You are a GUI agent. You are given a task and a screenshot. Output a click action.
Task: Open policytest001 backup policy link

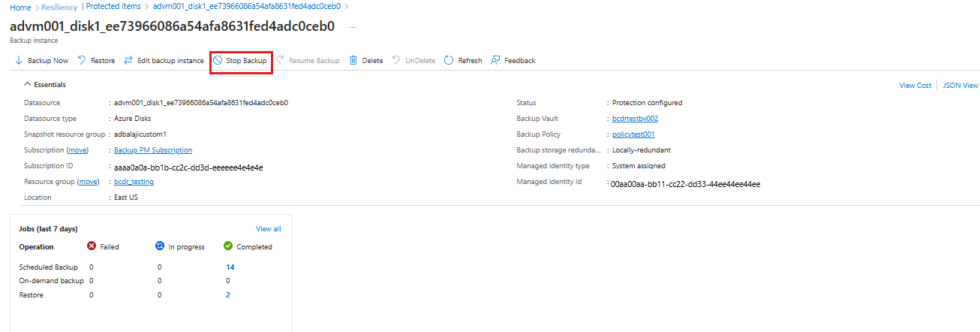point(633,134)
